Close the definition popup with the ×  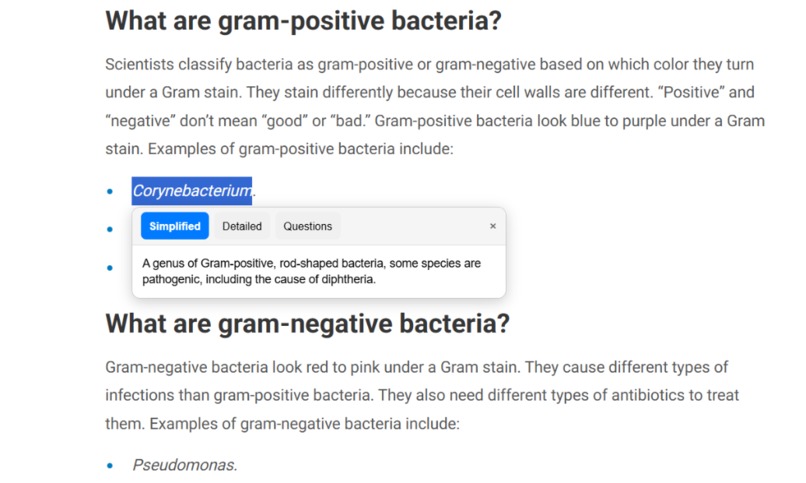492,226
